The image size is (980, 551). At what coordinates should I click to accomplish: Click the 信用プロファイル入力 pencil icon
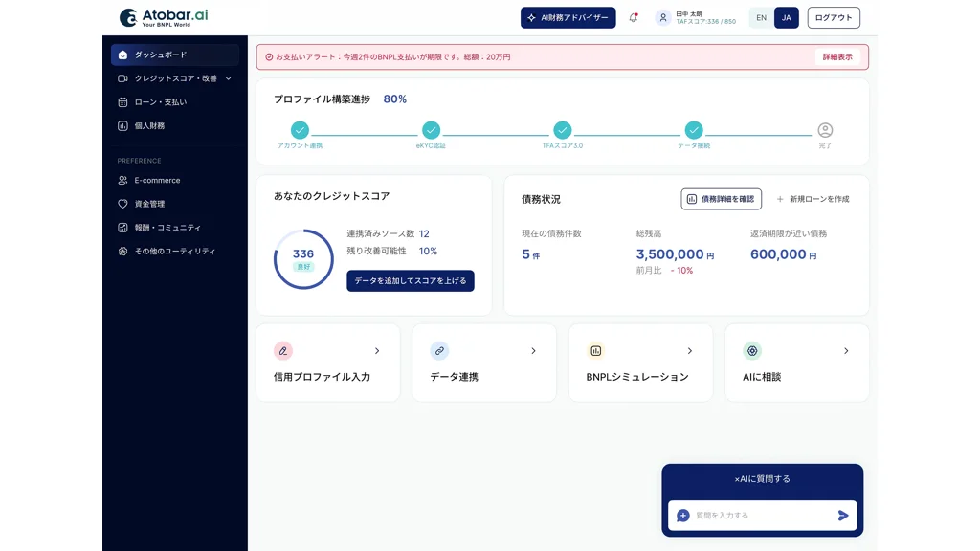(282, 351)
